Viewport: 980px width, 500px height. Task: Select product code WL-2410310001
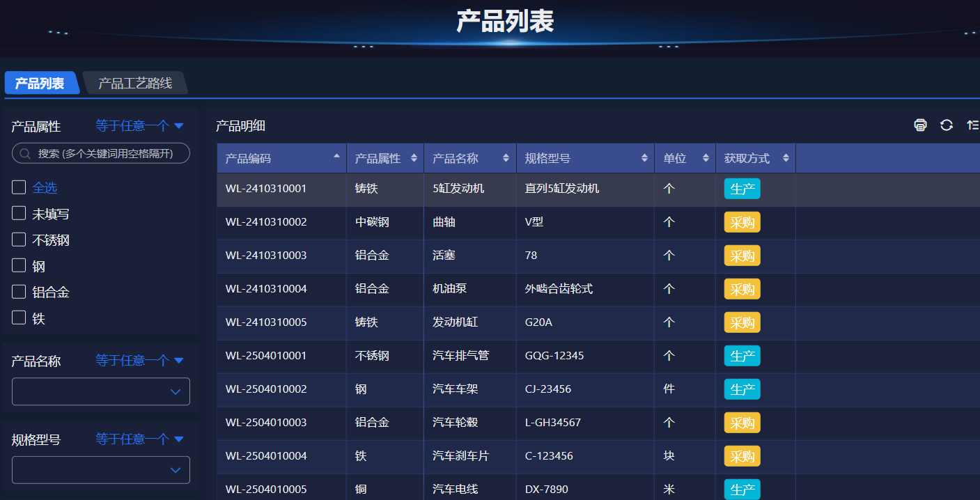click(x=266, y=189)
